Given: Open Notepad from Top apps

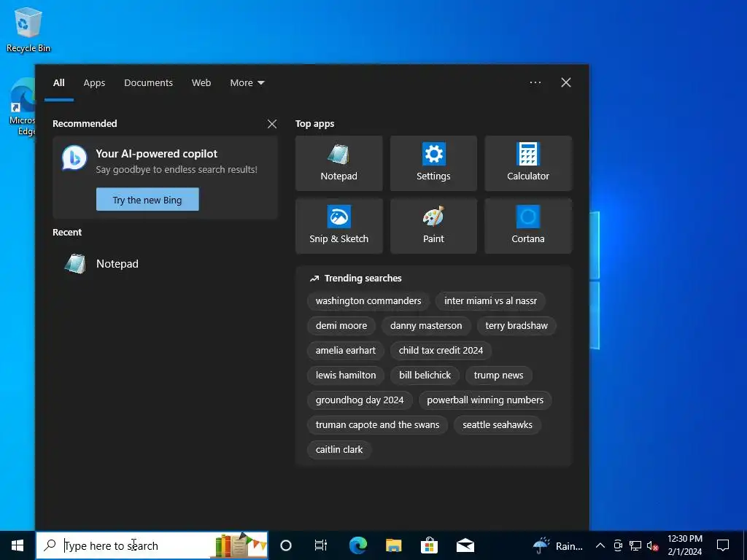Looking at the screenshot, I should [x=338, y=163].
